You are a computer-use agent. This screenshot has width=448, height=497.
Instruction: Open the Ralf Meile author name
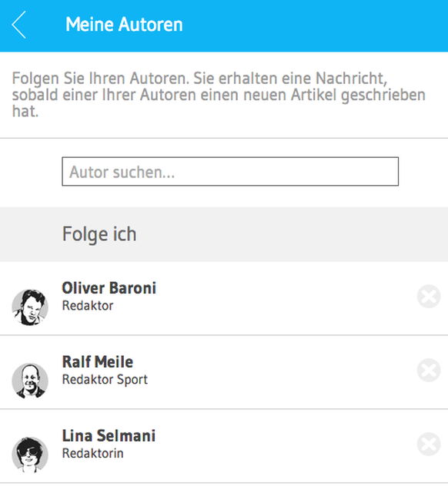click(x=98, y=362)
